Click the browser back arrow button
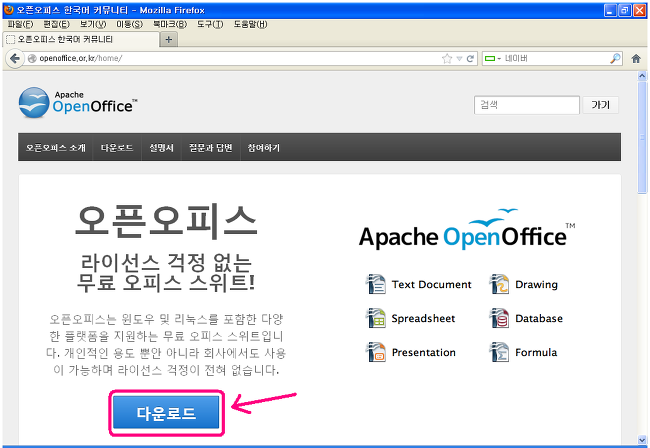The width and height of the screenshot is (650, 448). point(15,58)
